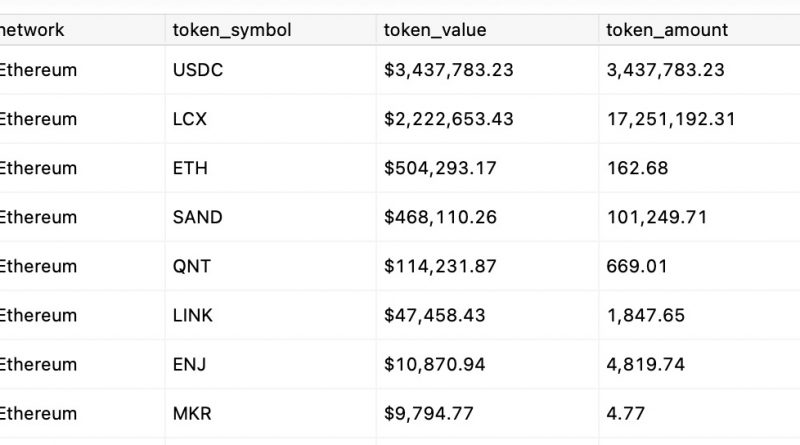Select the LCX token symbol cell
The width and height of the screenshot is (800, 445).
click(x=188, y=119)
